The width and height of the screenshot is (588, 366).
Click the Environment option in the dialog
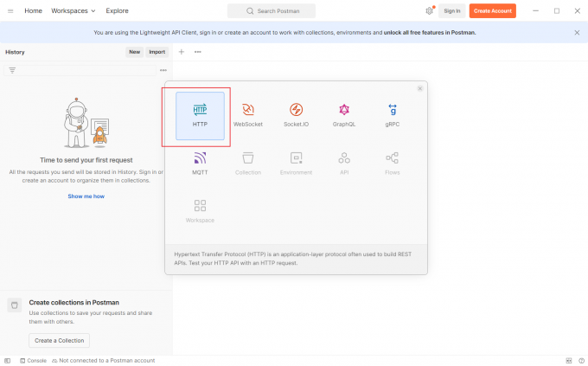click(x=296, y=164)
